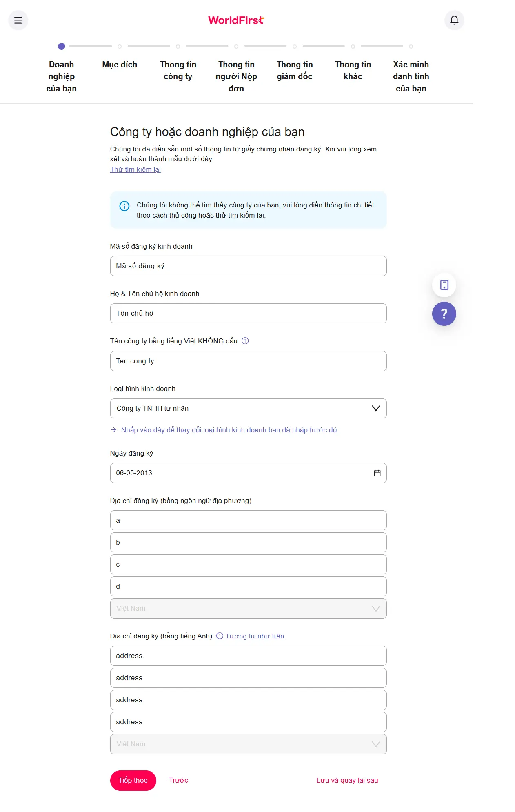Expand the Loại hình kinh doanh dropdown
This screenshot has height=812, width=515.
pos(248,408)
